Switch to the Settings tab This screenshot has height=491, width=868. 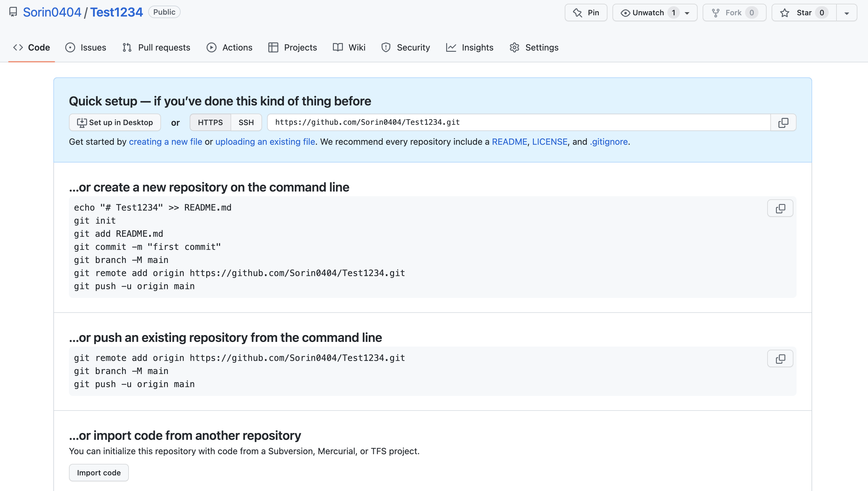pyautogui.click(x=534, y=47)
